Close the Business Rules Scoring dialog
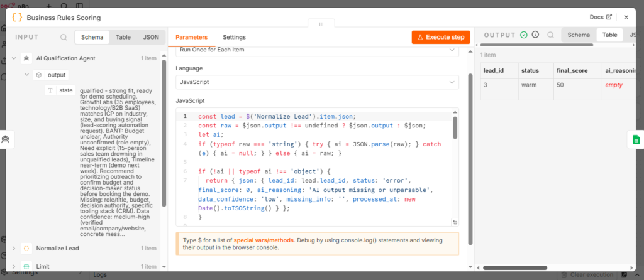This screenshot has height=280, width=644. (626, 17)
